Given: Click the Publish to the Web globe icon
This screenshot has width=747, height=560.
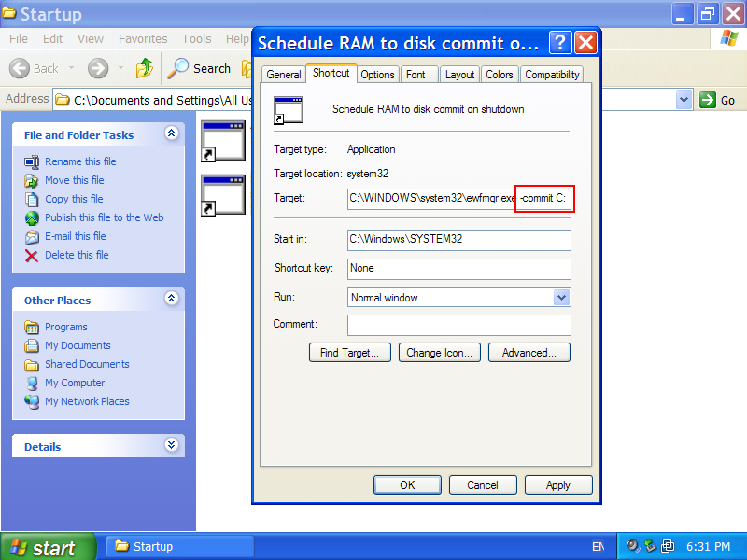Looking at the screenshot, I should point(32,218).
